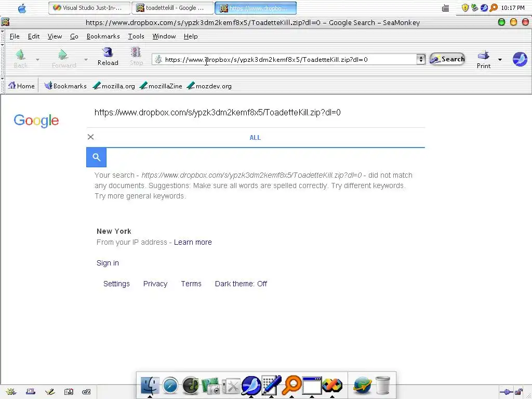The height and width of the screenshot is (399, 532).
Task: Open the mozillaZine bookmark
Action: coord(161,86)
